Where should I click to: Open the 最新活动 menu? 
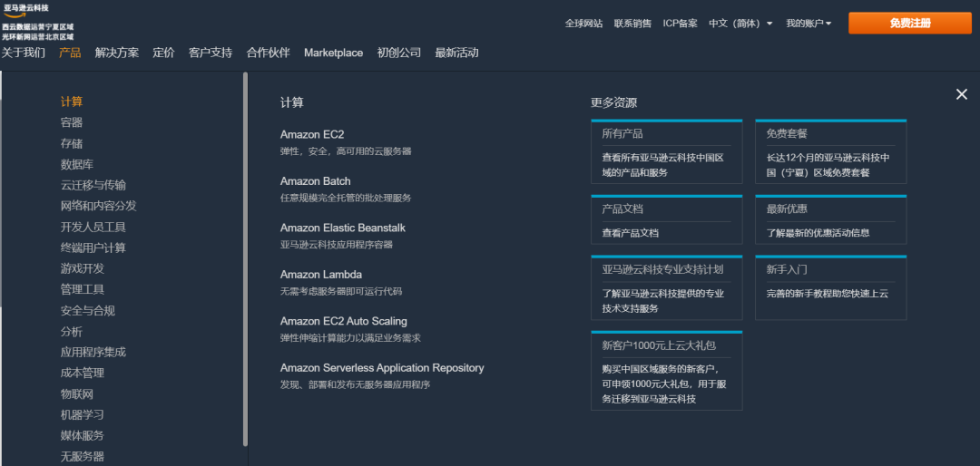[x=456, y=53]
